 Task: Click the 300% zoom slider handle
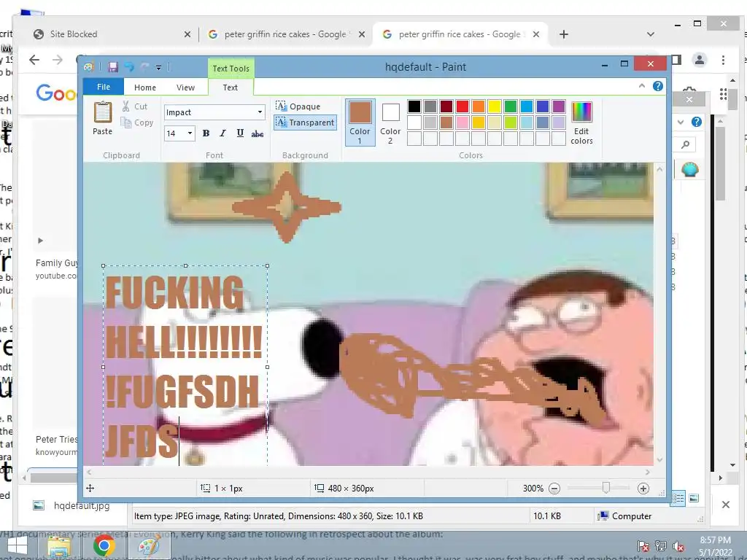(x=605, y=488)
